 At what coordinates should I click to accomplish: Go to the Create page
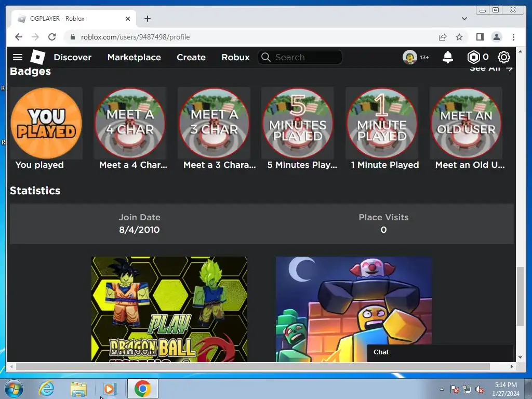[191, 57]
